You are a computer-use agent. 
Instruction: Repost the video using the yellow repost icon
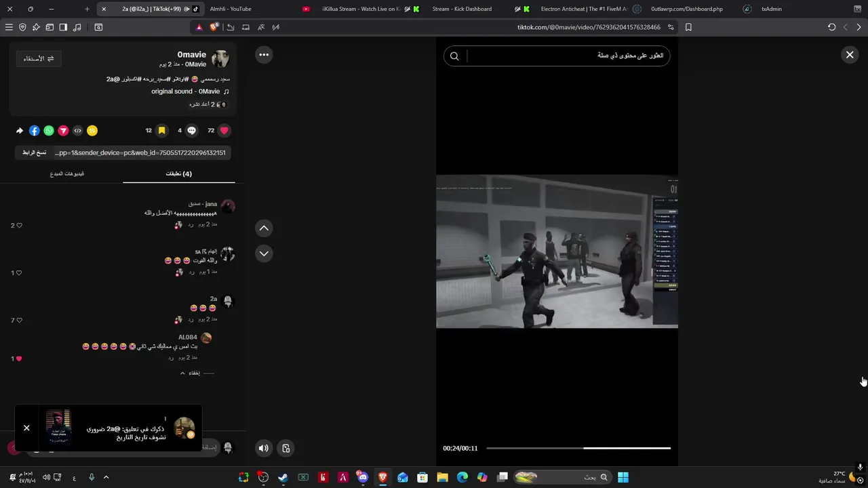[92, 131]
